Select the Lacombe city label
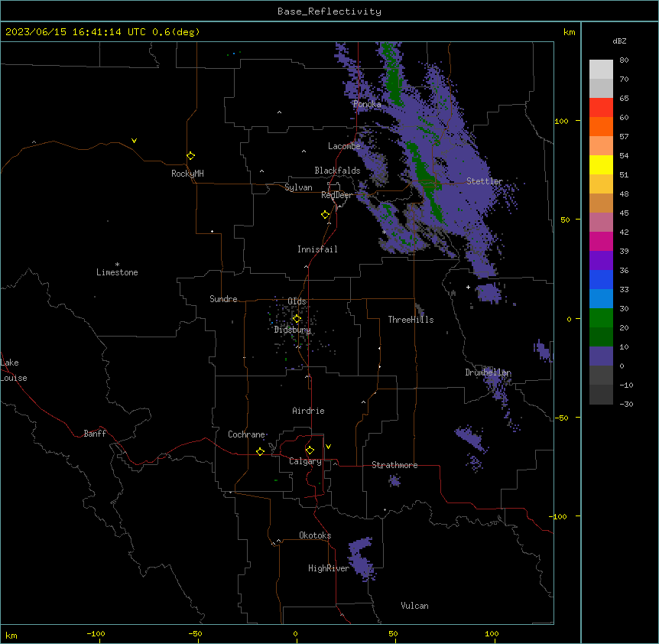Screen dimensions: 659x644 coord(344,146)
